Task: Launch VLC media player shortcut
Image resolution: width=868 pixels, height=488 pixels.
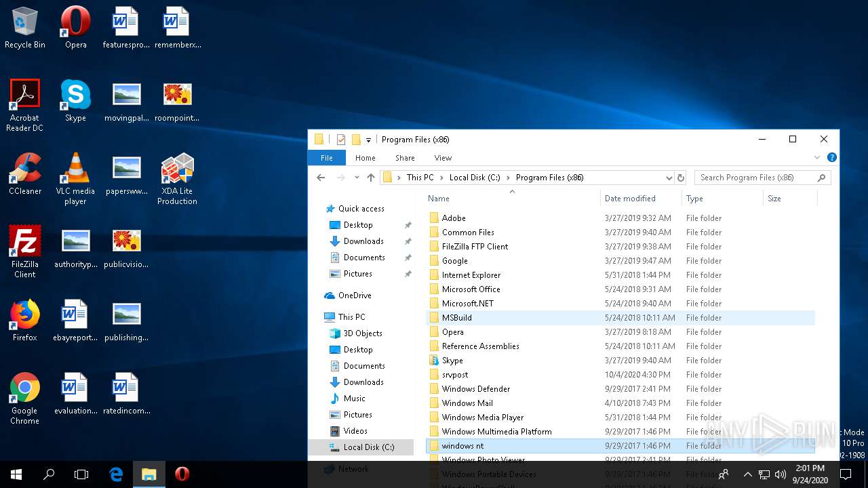Action: (x=75, y=178)
